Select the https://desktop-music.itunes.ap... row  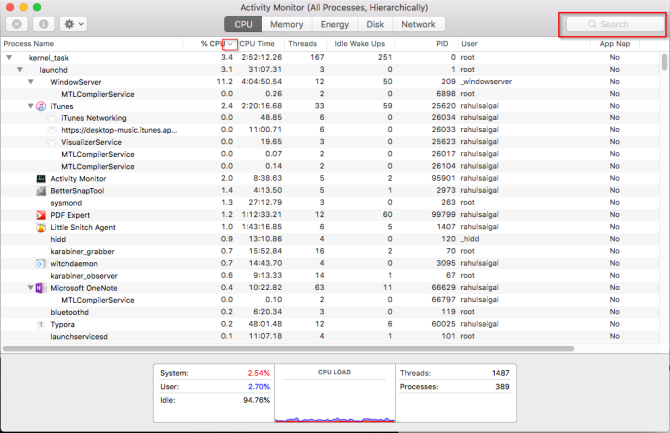click(329, 130)
